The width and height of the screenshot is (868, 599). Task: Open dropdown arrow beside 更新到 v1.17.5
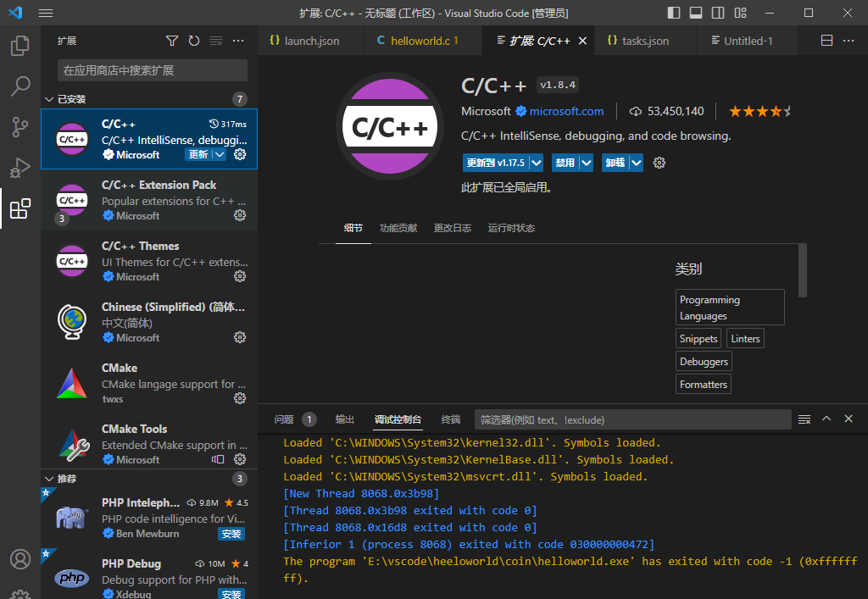coord(536,163)
